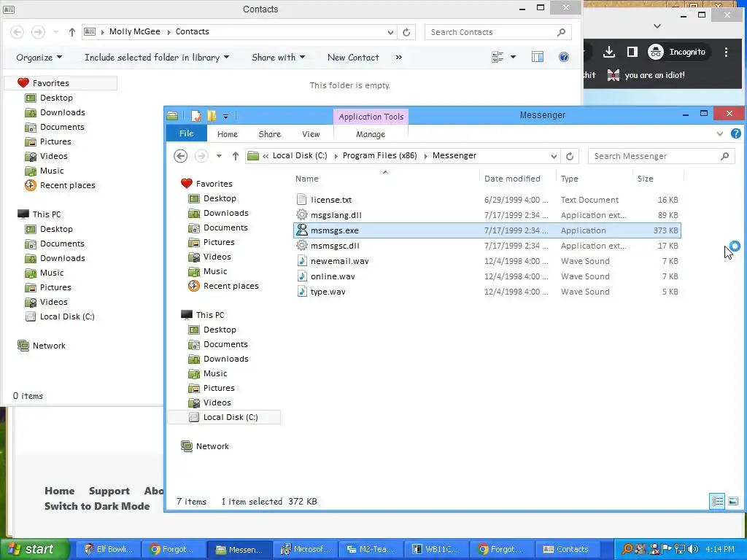Open view options dropdown arrow in Contacts
This screenshot has width=747, height=560.
[x=513, y=57]
